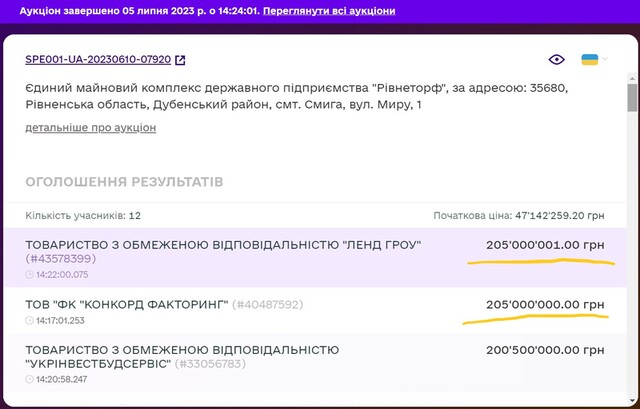Viewport: 640px width, 409px height.
Task: Grab the vertical scrollbar thumb
Action: pos(632,98)
